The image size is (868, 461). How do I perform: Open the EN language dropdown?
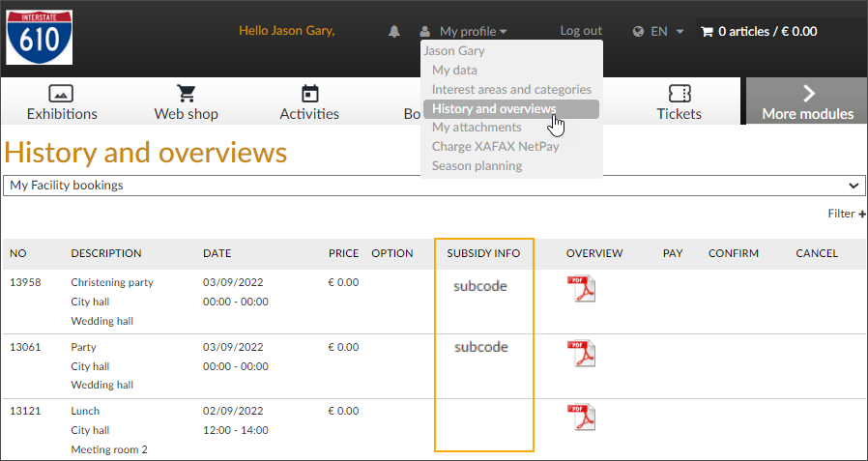667,32
